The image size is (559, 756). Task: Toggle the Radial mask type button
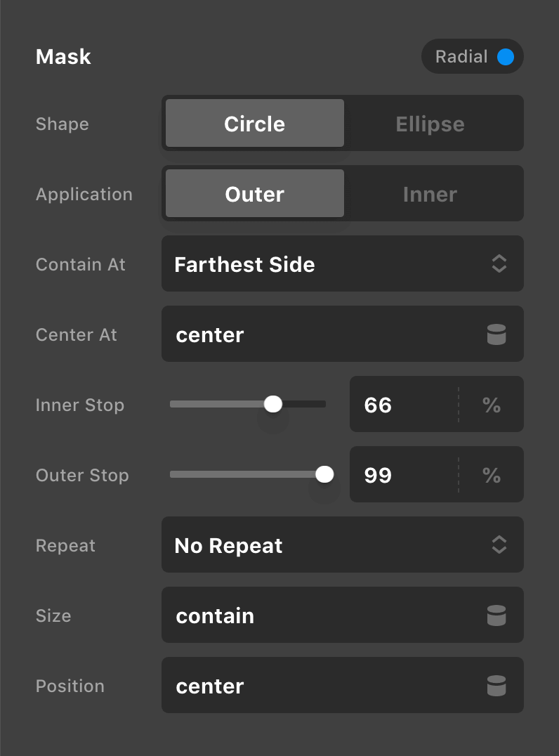pos(472,57)
